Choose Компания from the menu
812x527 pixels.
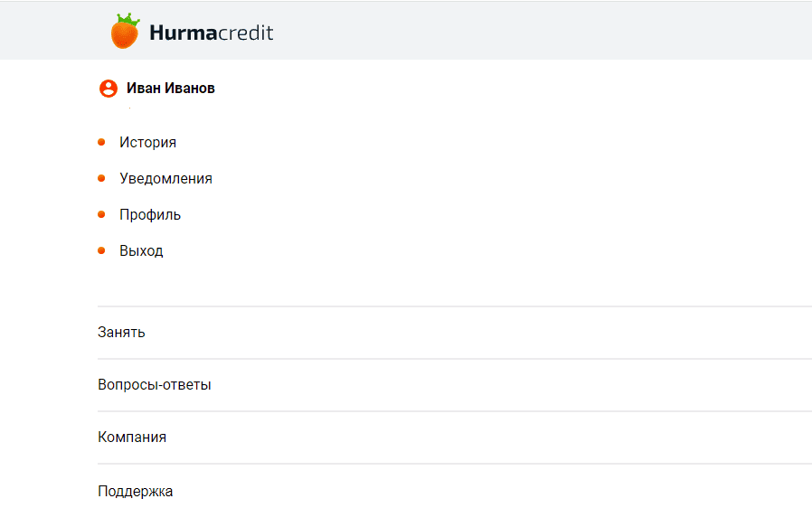pos(132,438)
